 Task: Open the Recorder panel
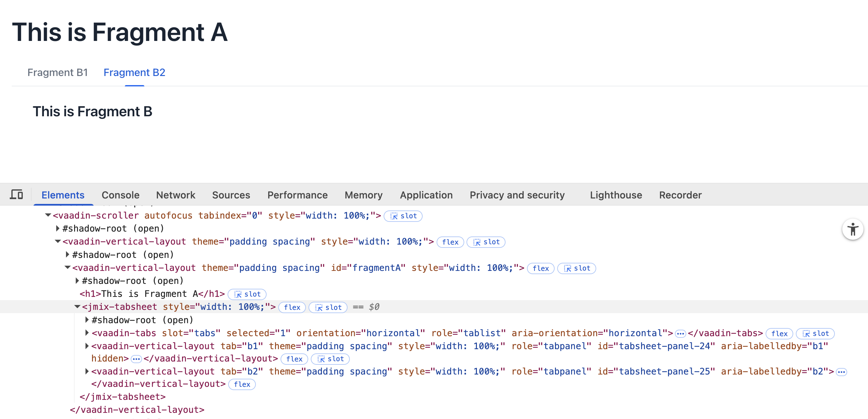coord(680,195)
